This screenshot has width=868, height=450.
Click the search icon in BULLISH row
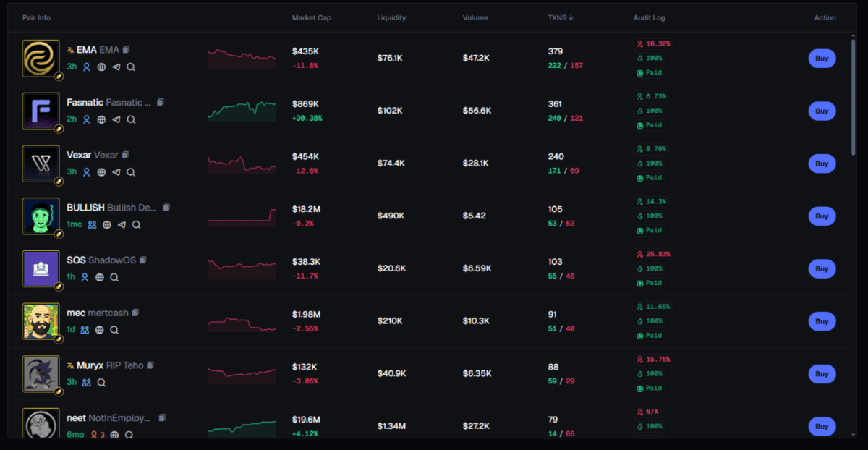point(136,225)
